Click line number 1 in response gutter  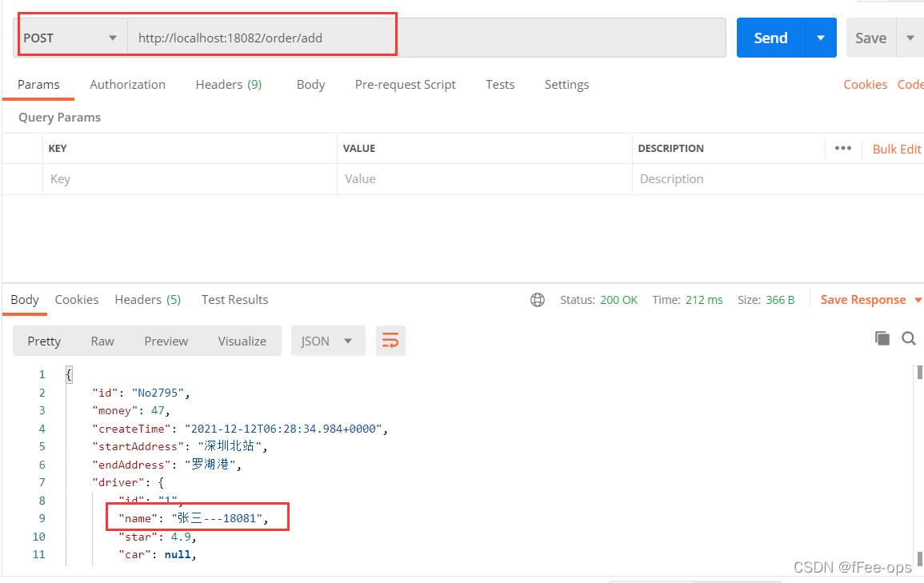pos(42,374)
